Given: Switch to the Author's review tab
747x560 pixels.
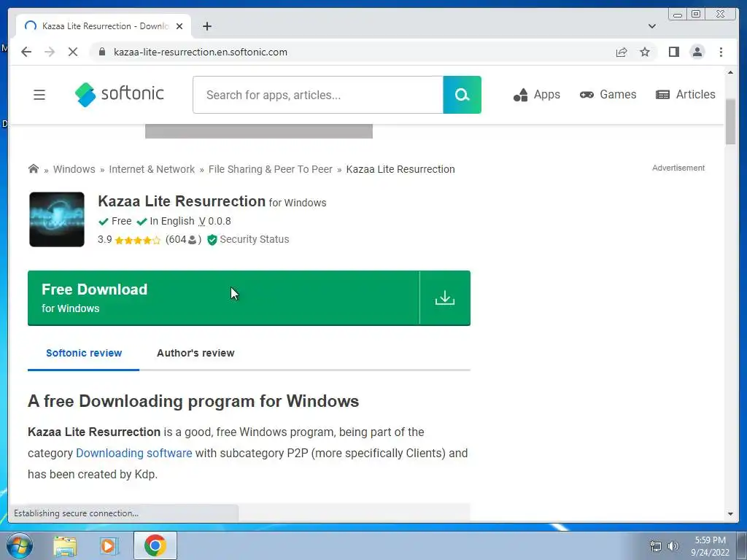Looking at the screenshot, I should (x=196, y=354).
